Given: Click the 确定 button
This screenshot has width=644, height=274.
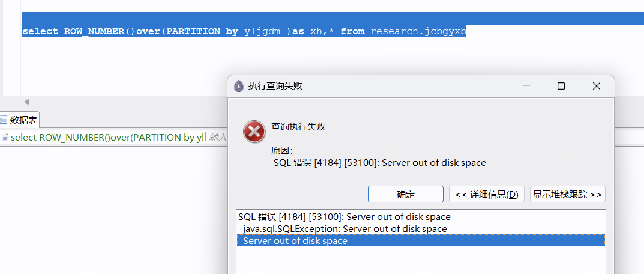Looking at the screenshot, I should click(405, 194).
